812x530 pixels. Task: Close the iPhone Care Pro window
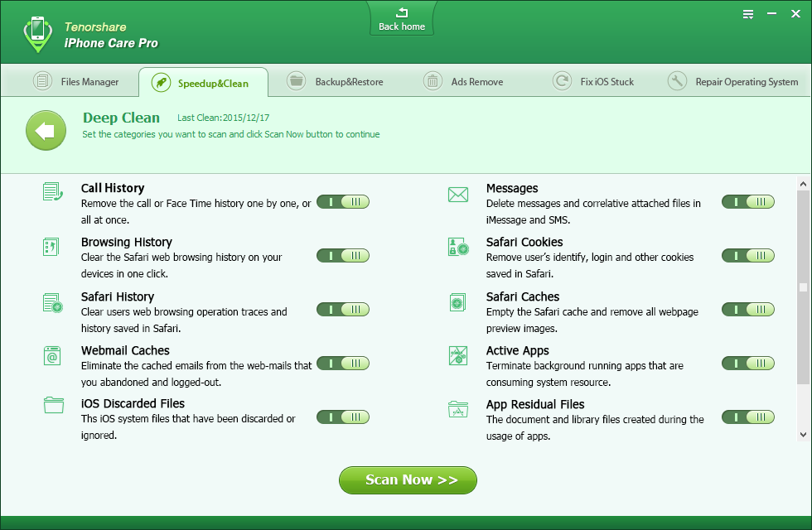click(x=796, y=14)
